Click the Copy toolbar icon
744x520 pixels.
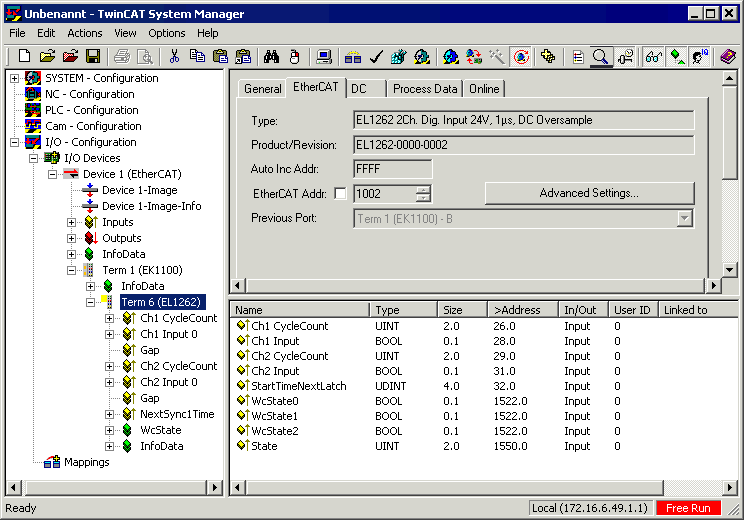click(197, 56)
